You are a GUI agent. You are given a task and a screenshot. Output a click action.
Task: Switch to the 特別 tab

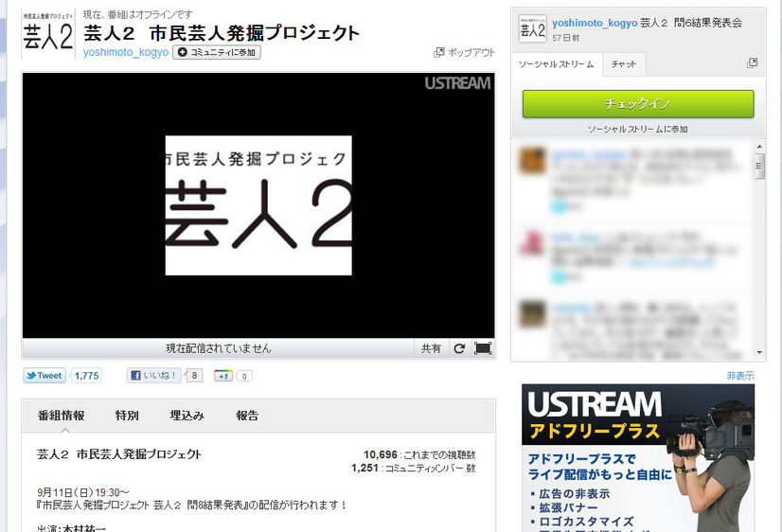[127, 416]
